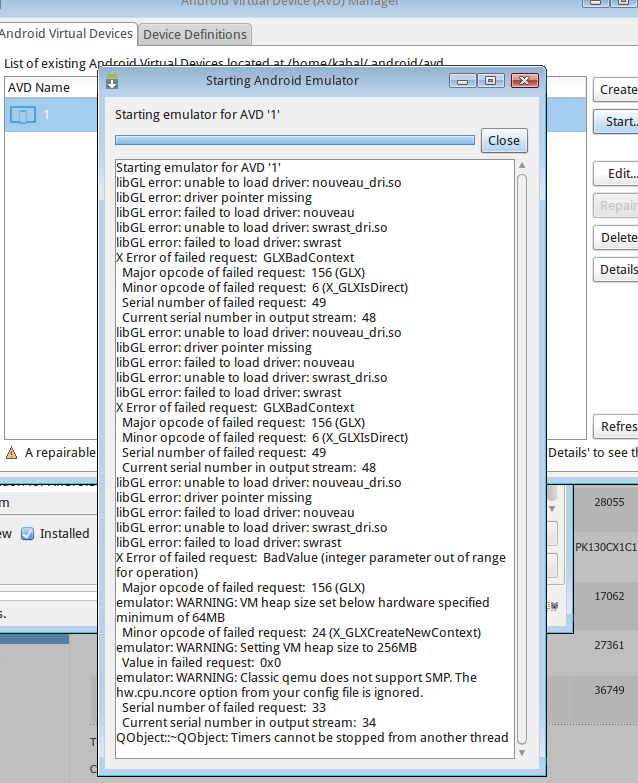Click the AVD device icon in list row

click(22, 115)
